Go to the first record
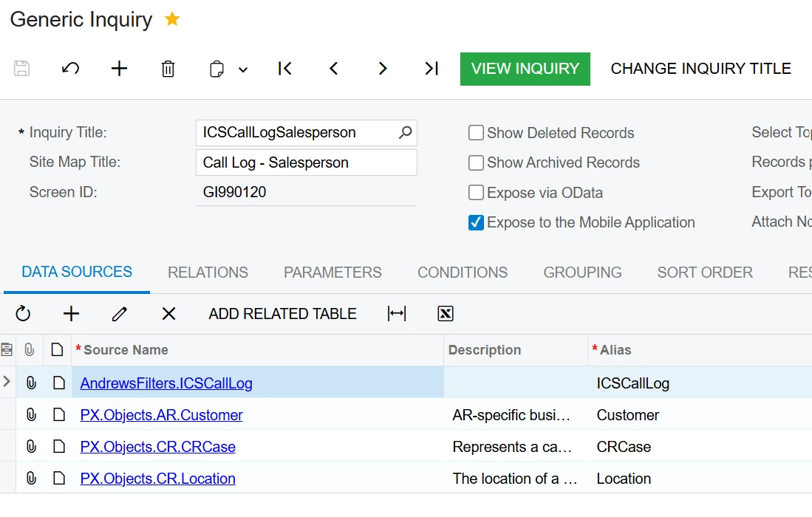The height and width of the screenshot is (517, 812). [x=285, y=69]
